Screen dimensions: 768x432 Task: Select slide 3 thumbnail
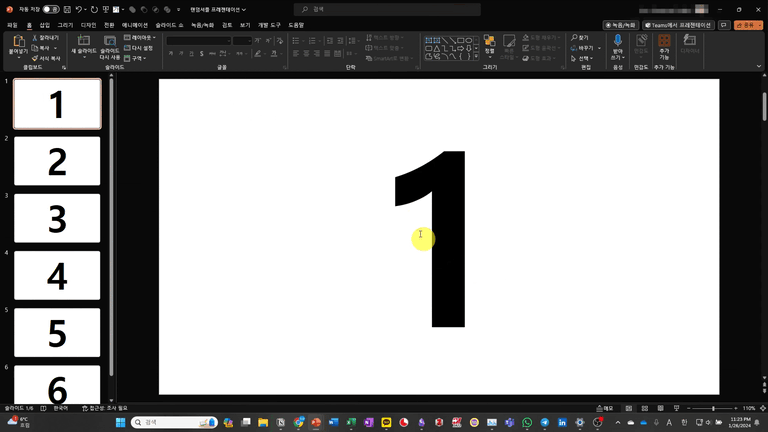tap(57, 218)
